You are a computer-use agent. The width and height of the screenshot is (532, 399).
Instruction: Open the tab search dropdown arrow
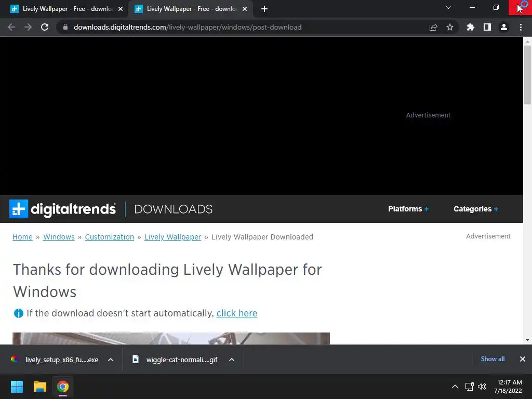click(x=448, y=7)
